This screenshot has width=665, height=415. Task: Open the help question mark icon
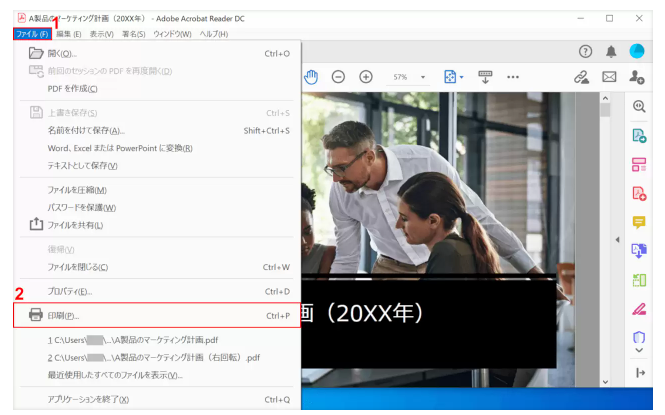pyautogui.click(x=585, y=52)
